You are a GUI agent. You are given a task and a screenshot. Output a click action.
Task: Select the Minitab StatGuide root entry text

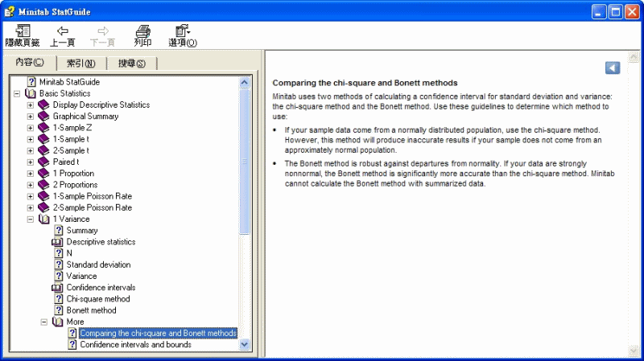(69, 82)
